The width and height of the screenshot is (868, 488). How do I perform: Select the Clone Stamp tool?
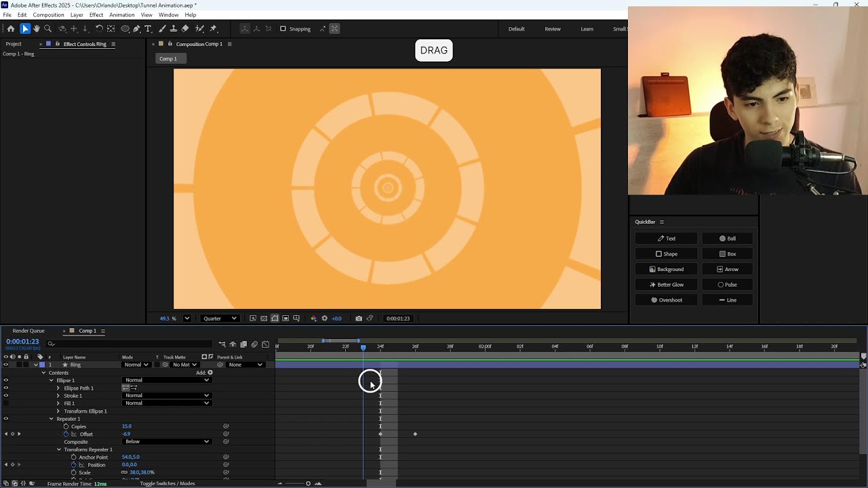174,28
